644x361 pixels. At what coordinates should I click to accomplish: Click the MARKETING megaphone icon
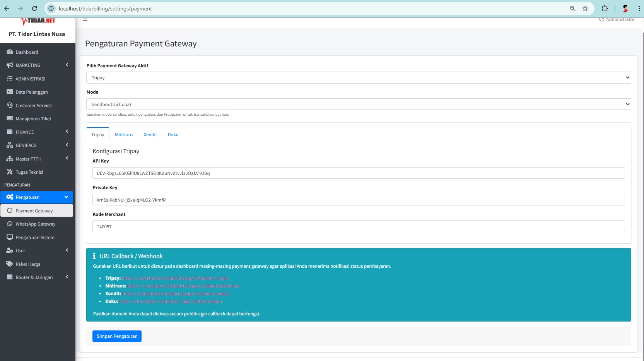coord(10,65)
